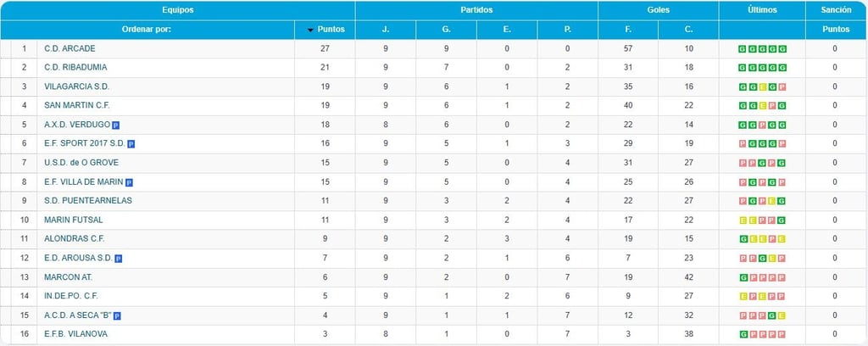Viewport: 868px width, 346px height.
Task: Click the blue P badge after E.F. VILLA DE MARIN
Action: [x=129, y=182]
